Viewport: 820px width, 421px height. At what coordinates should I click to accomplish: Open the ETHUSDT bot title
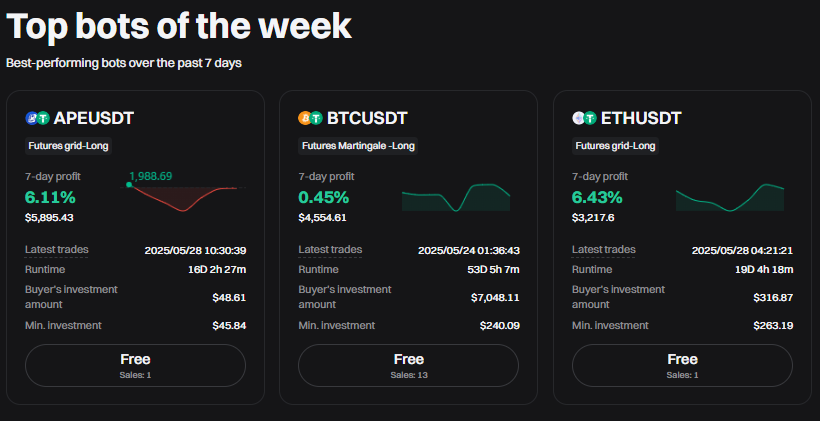641,118
